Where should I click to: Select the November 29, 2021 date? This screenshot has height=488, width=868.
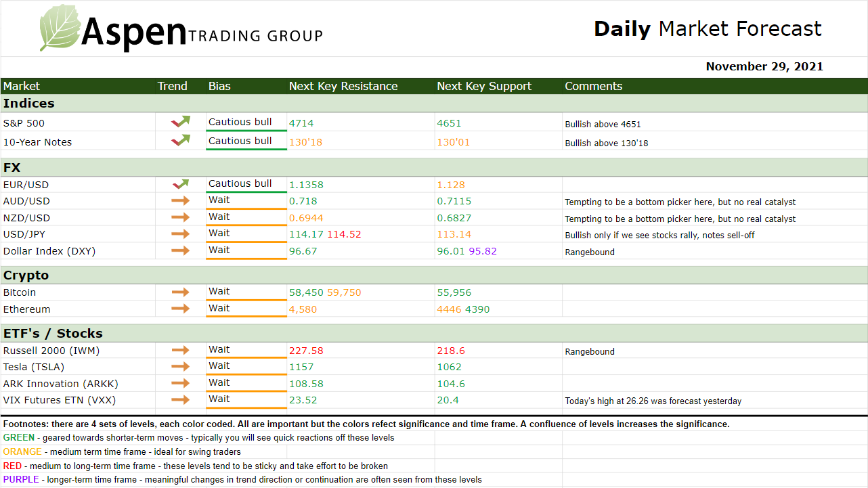765,66
